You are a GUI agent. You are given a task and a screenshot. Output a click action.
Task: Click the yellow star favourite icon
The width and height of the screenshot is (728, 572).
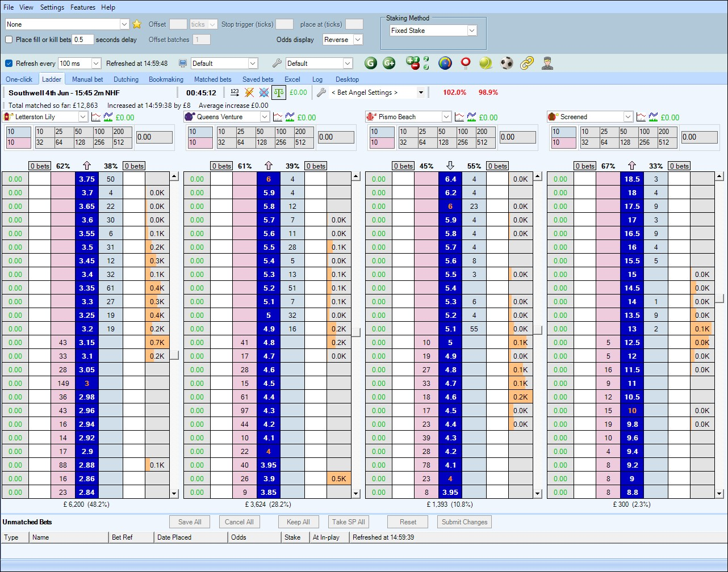point(137,24)
